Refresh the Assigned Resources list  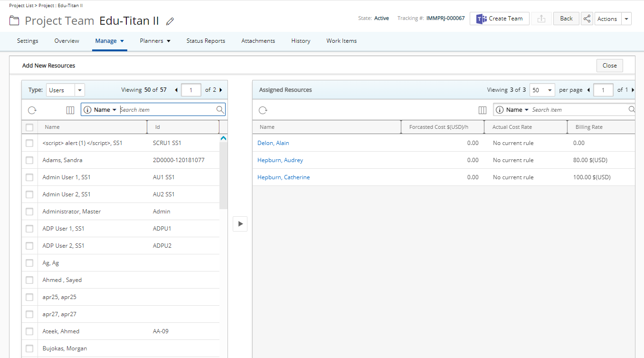pos(263,110)
